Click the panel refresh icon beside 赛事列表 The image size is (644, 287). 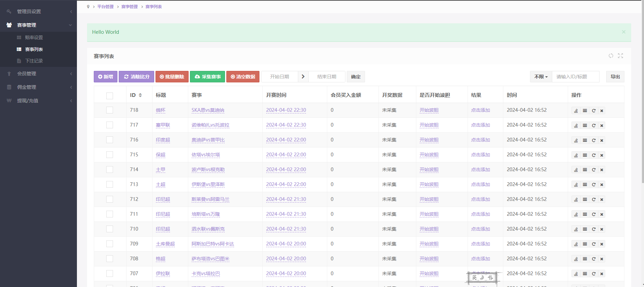tap(611, 56)
